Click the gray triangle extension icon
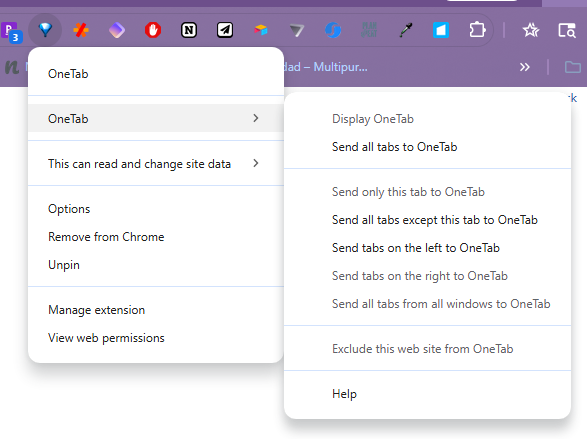587x439 pixels. tap(297, 30)
